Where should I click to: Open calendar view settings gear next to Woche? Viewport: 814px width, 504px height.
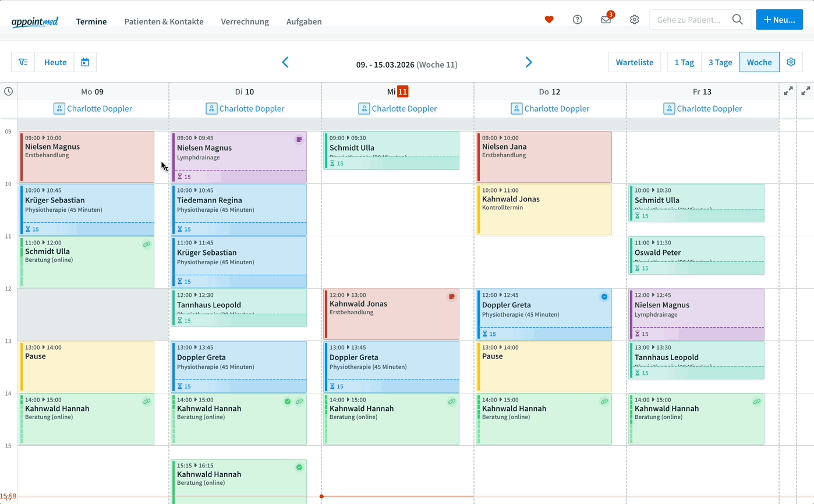click(791, 62)
